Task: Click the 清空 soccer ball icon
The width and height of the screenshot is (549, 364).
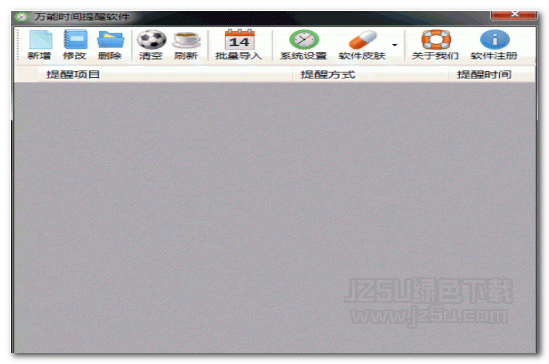Action: [151, 39]
